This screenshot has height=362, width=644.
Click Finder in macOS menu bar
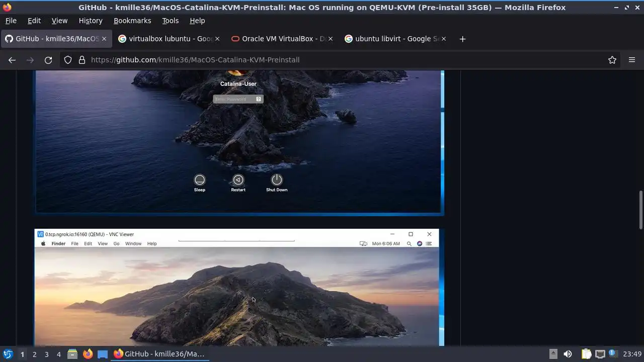click(x=58, y=244)
